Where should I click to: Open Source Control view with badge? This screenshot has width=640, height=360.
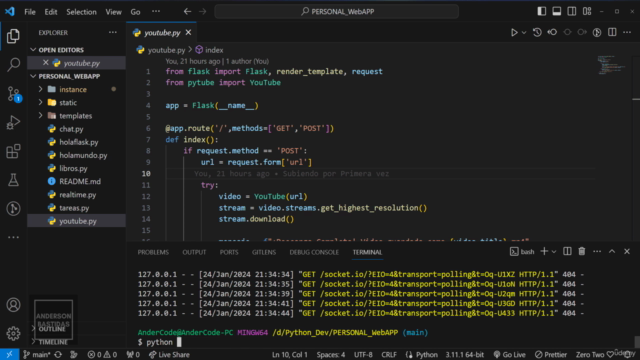click(x=13, y=94)
